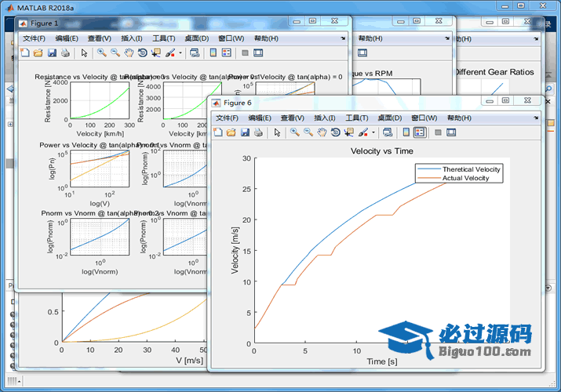This screenshot has width=561, height=392.
Task: Expand brush tool dropdown arrow in Figure 1
Action: 180,53
